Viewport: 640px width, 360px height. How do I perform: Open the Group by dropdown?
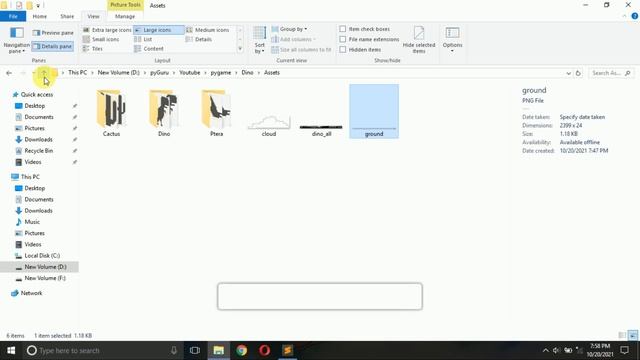pyautogui.click(x=289, y=29)
